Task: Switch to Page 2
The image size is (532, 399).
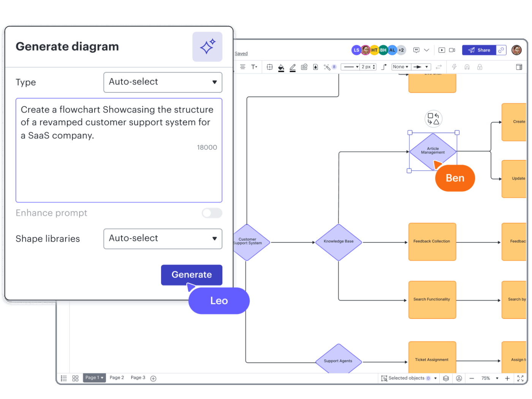Action: point(117,377)
